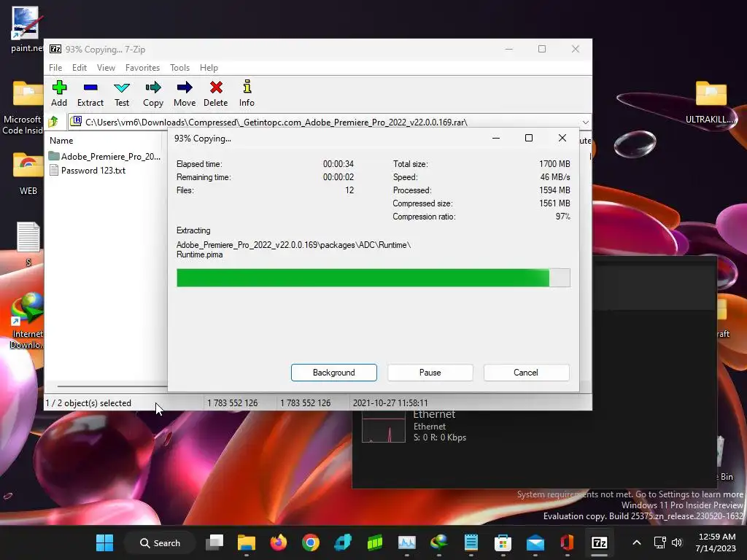This screenshot has width=747, height=560.
Task: Open the S text file on desktop
Action: [x=28, y=244]
